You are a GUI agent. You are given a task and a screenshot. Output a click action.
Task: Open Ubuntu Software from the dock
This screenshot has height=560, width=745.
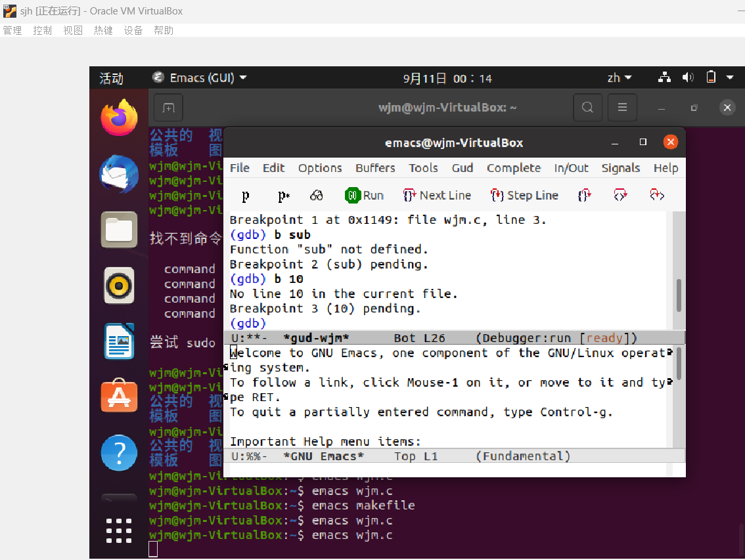119,396
